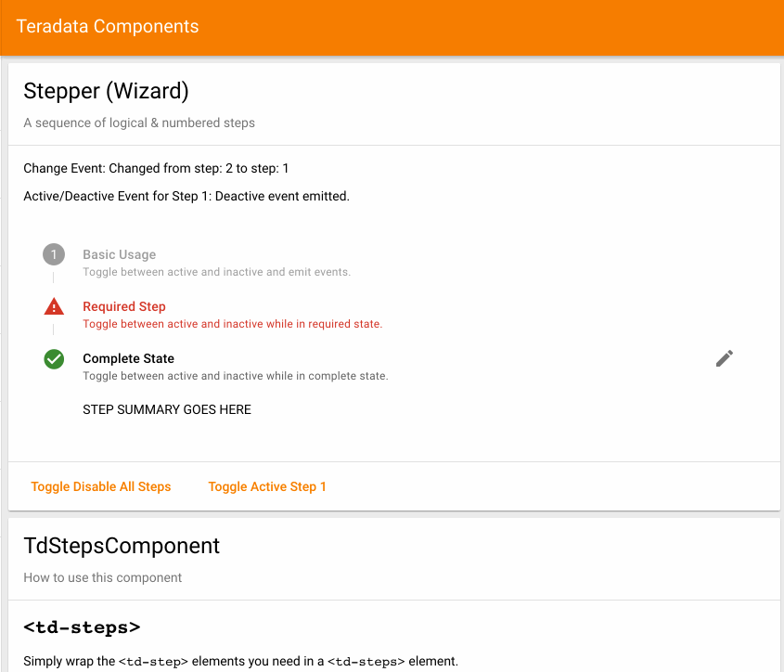This screenshot has height=672, width=784.
Task: Click the complete state sublabel text
Action: point(236,376)
